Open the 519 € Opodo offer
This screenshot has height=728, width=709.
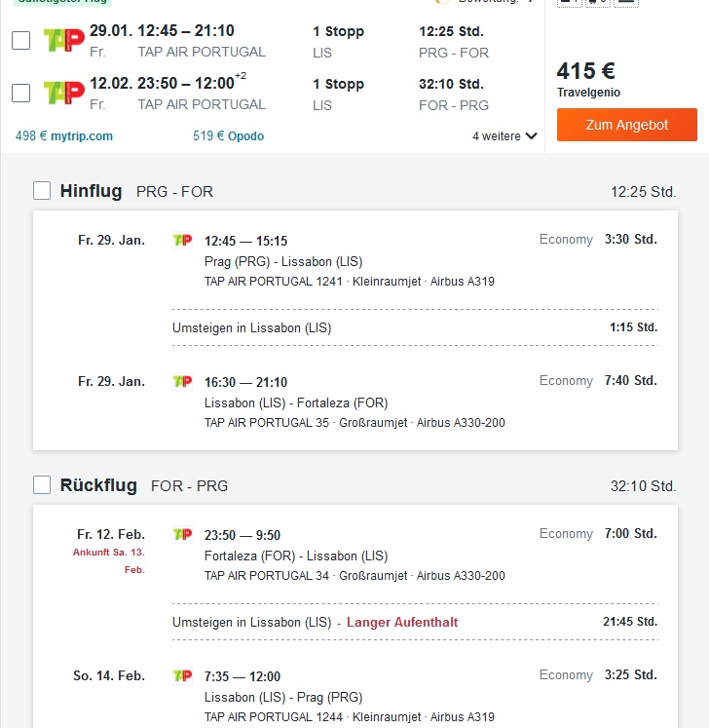point(228,136)
